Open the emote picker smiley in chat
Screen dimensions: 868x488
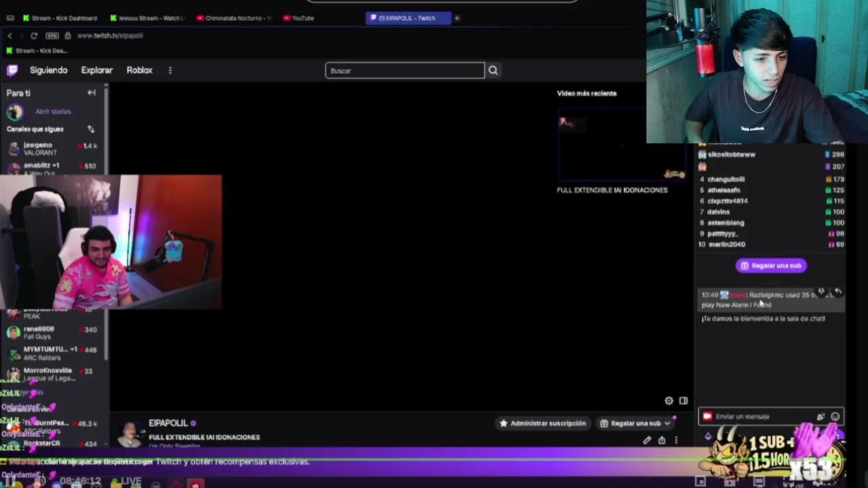coord(835,416)
